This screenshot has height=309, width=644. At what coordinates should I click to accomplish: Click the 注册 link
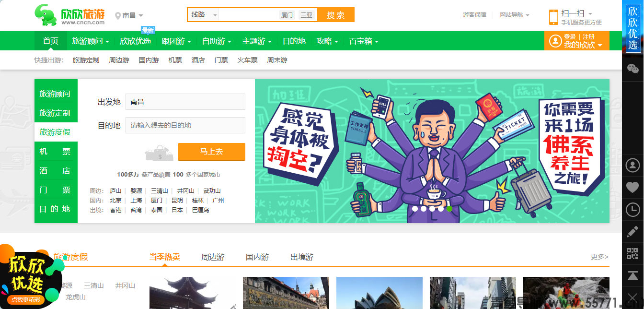tap(588, 37)
